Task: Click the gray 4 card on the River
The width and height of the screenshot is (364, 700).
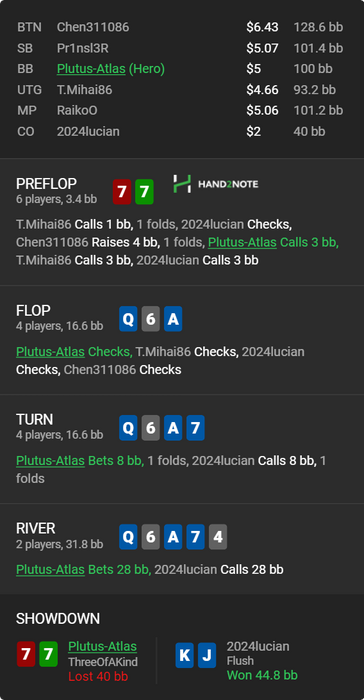Action: [218, 537]
